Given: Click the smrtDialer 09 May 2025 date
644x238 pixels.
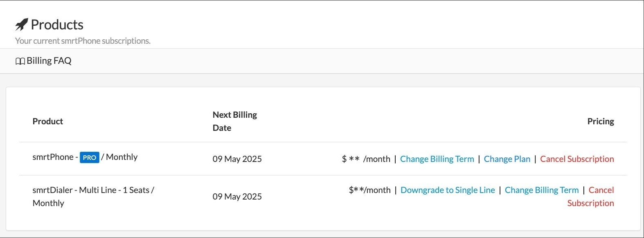Looking at the screenshot, I should (x=237, y=197).
